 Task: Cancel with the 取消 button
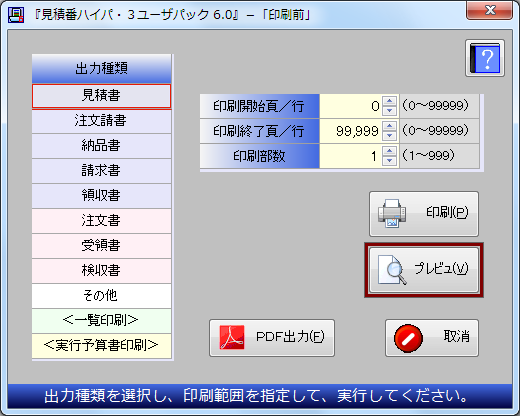tap(432, 338)
